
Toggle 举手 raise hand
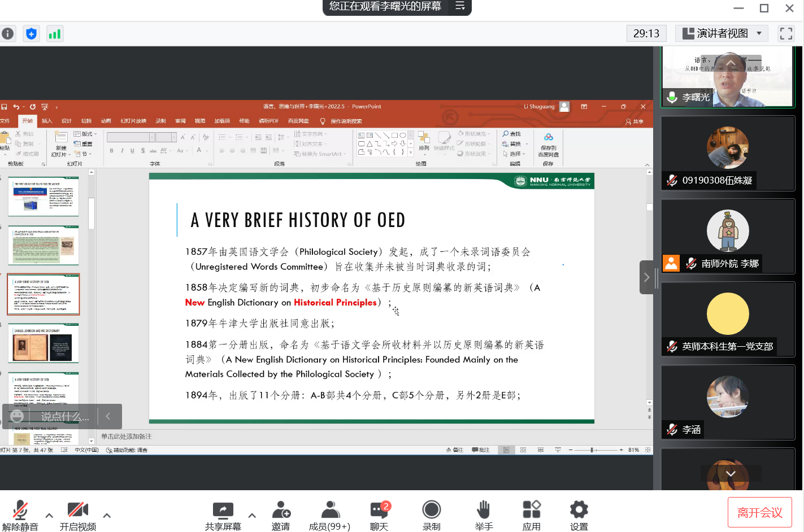483,511
